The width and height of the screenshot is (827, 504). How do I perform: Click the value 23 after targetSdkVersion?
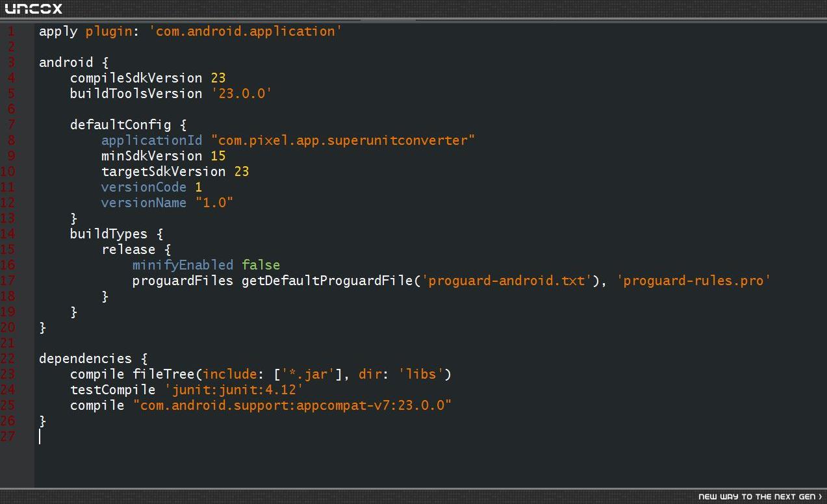click(x=242, y=171)
